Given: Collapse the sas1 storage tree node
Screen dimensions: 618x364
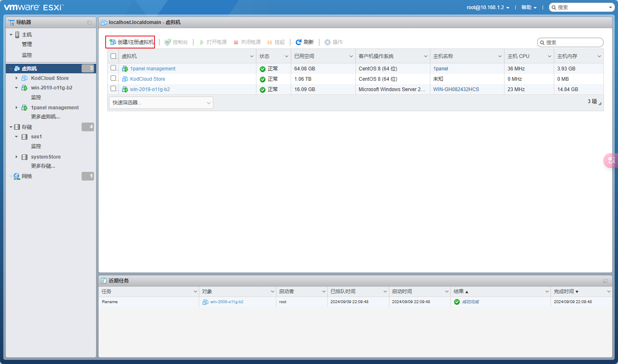Looking at the screenshot, I should 17,137.
